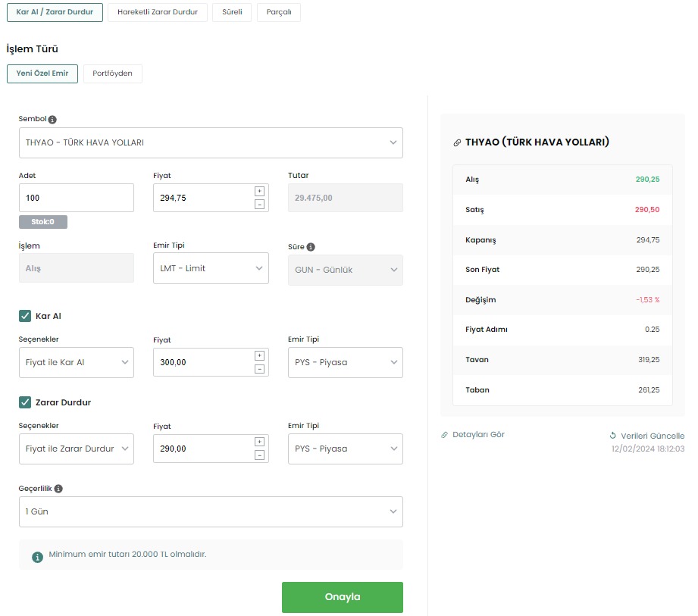Viewport: 698px width, 616px height.
Task: Click the disabled İşlem field showing Alış
Action: (x=76, y=268)
